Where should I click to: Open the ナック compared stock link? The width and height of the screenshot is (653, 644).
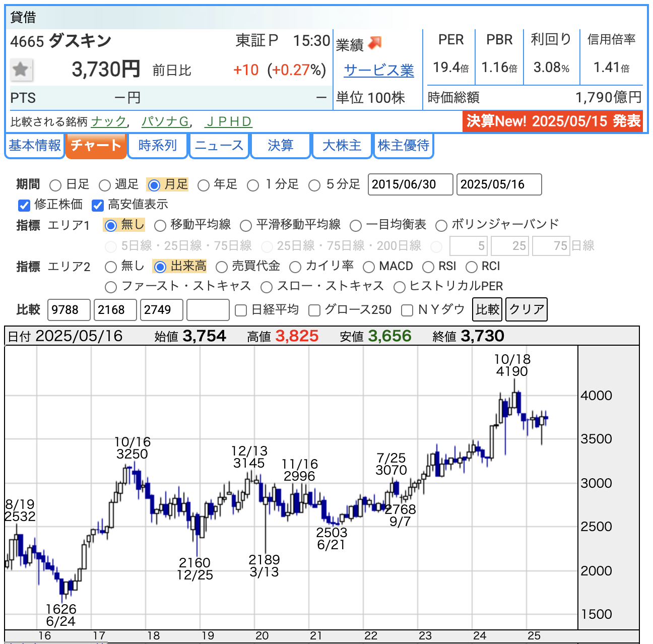(108, 121)
